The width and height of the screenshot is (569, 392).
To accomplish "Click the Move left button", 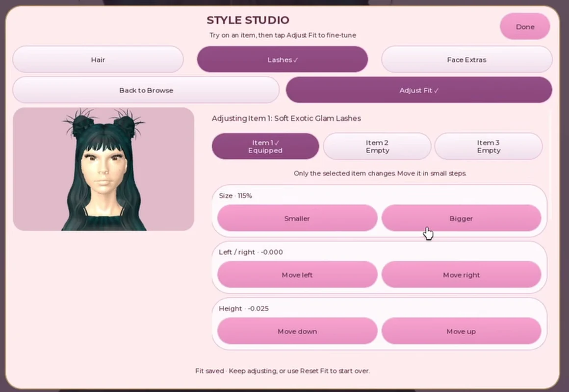I will [297, 275].
